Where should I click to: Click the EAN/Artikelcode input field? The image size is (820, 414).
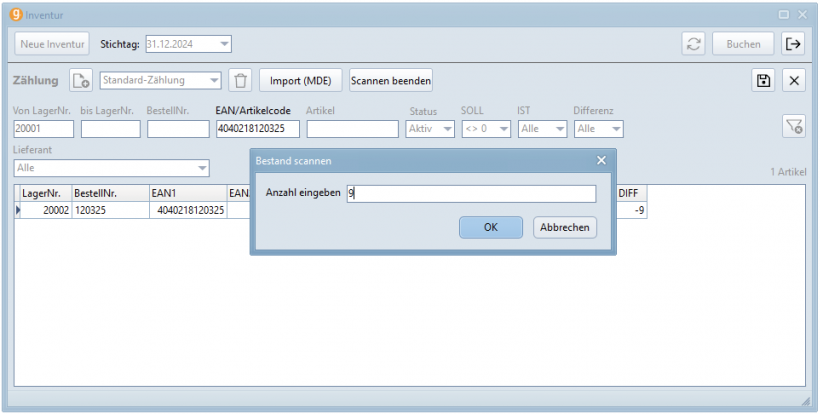click(x=257, y=129)
